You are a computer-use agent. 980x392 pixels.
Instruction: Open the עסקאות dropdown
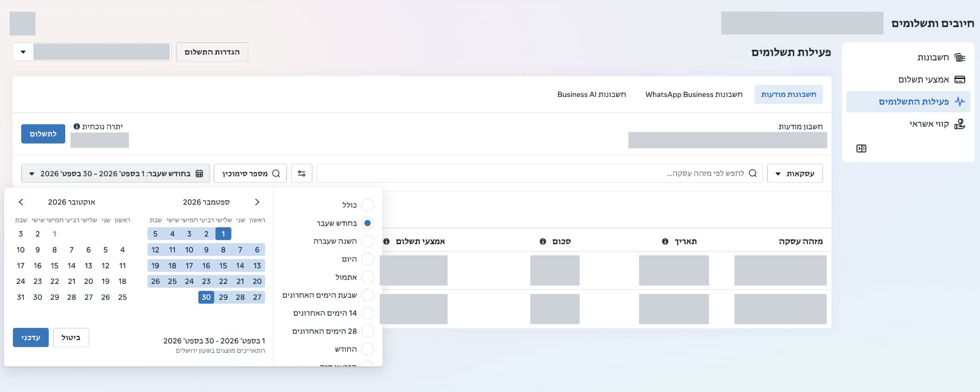tap(795, 173)
